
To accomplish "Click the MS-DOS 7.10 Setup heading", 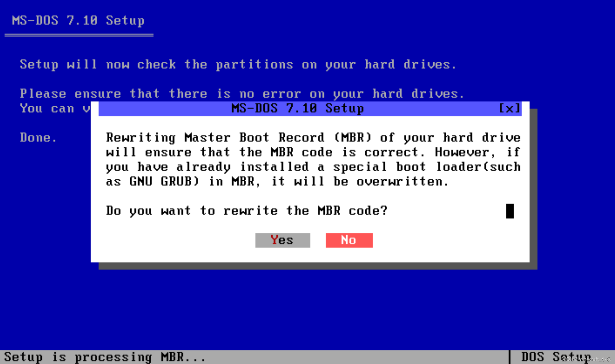I will coord(78,20).
